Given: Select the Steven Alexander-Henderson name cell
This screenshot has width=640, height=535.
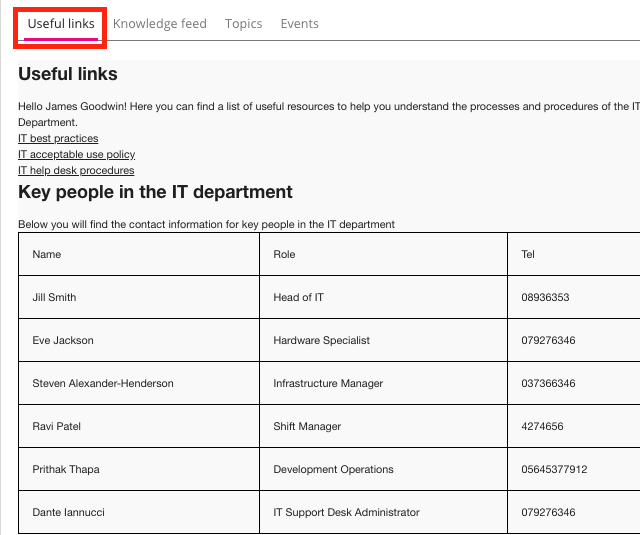Looking at the screenshot, I should click(x=103, y=383).
